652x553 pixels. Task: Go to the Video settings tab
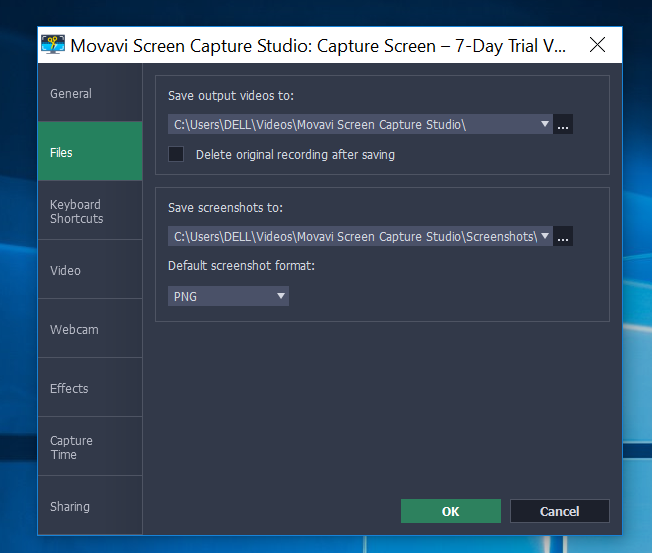pyautogui.click(x=90, y=270)
